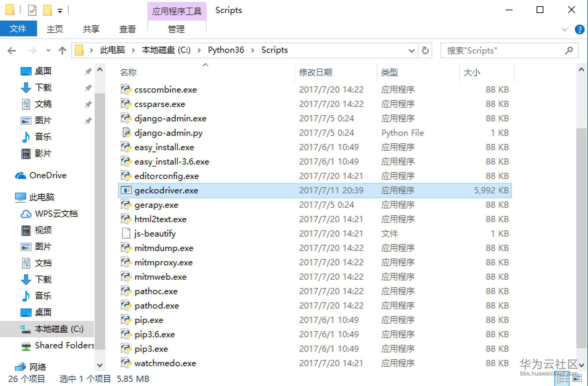Open the 文件 menu tab
This screenshot has height=386, width=588.
[x=18, y=28]
